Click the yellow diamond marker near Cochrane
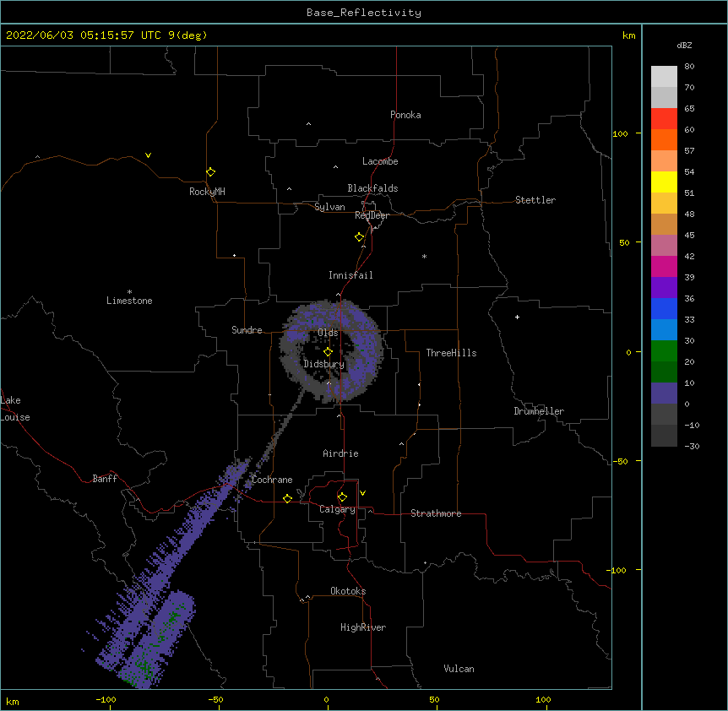728x711 pixels. pyautogui.click(x=287, y=498)
